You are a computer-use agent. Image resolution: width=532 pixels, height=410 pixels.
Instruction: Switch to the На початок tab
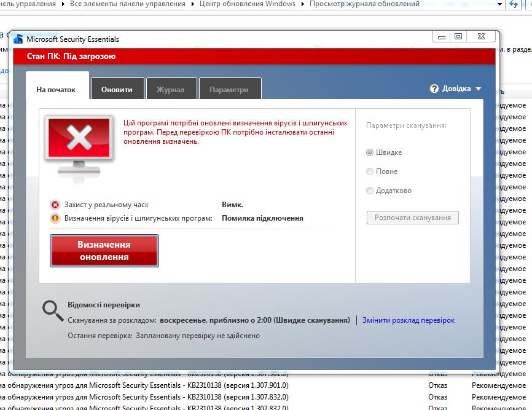[57, 85]
